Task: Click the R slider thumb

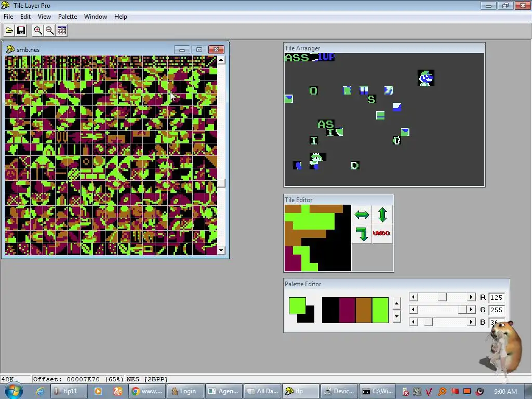Action: pos(442,297)
